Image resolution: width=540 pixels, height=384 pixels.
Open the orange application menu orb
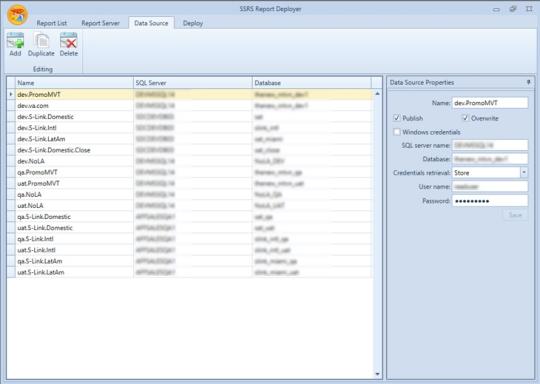pos(17,15)
